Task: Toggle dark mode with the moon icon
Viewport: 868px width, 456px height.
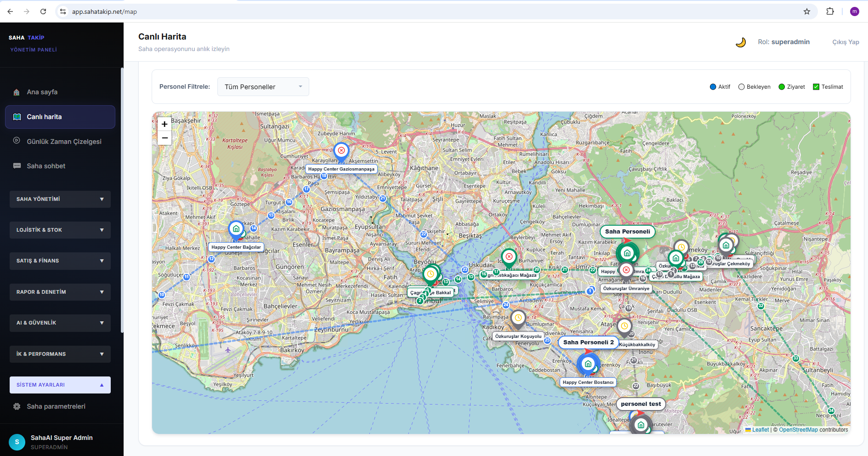Action: (x=740, y=42)
